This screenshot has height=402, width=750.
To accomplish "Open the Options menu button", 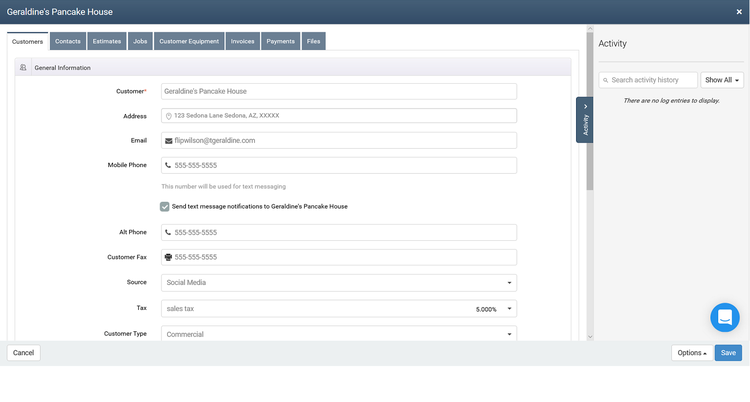I will coord(692,353).
